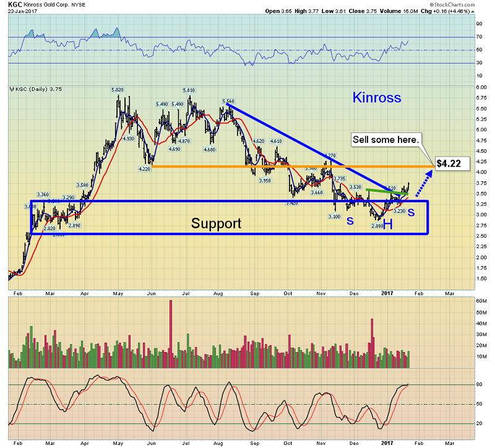
Task: Select the 23-Jan-2017 chart date
Action: pyautogui.click(x=22, y=11)
